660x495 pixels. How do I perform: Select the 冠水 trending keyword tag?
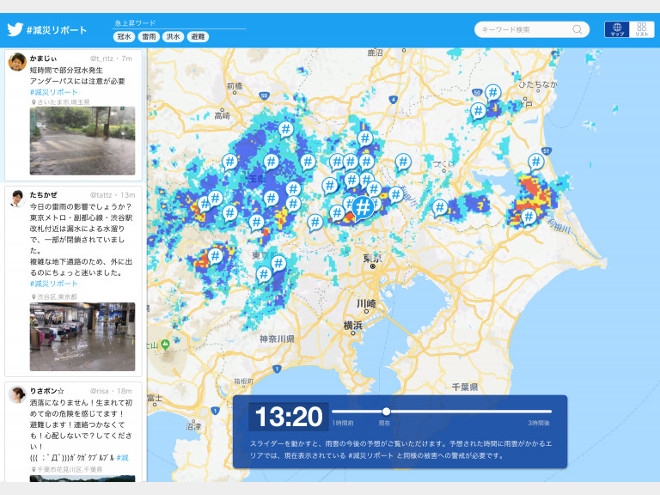[124, 36]
